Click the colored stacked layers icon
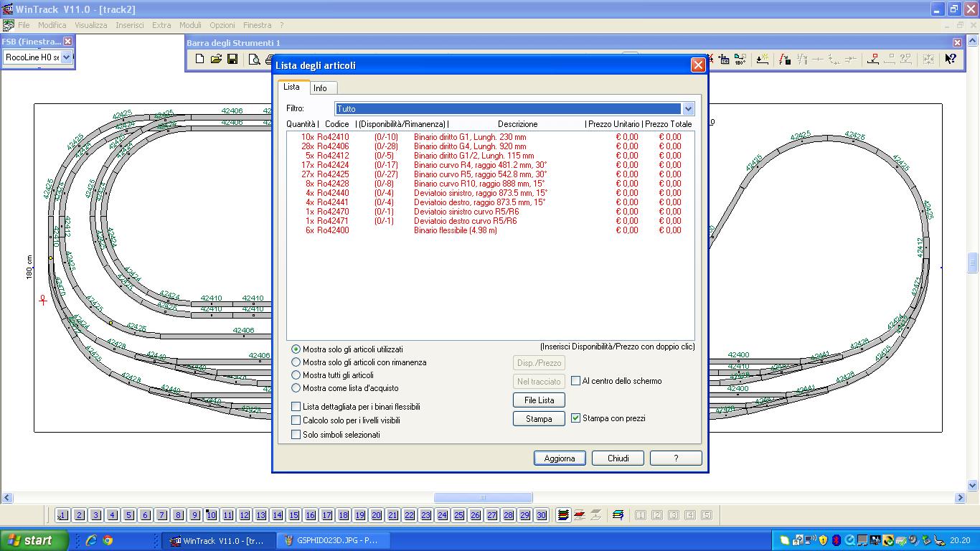This screenshot has height=551, width=980. coord(563,515)
